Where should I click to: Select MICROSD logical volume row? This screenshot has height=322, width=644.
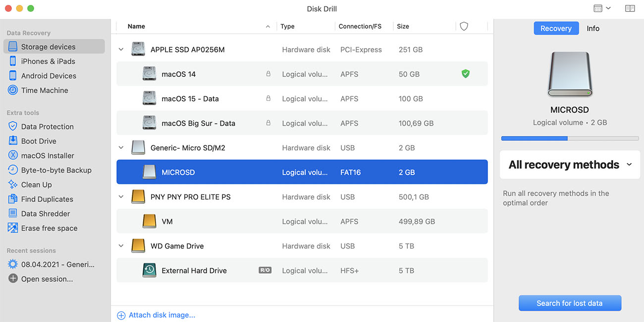pos(302,172)
